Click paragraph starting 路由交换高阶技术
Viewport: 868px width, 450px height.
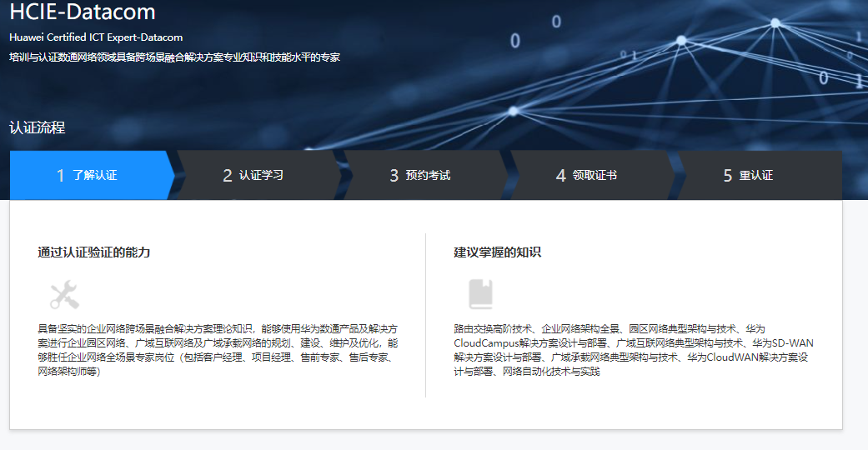coord(634,350)
